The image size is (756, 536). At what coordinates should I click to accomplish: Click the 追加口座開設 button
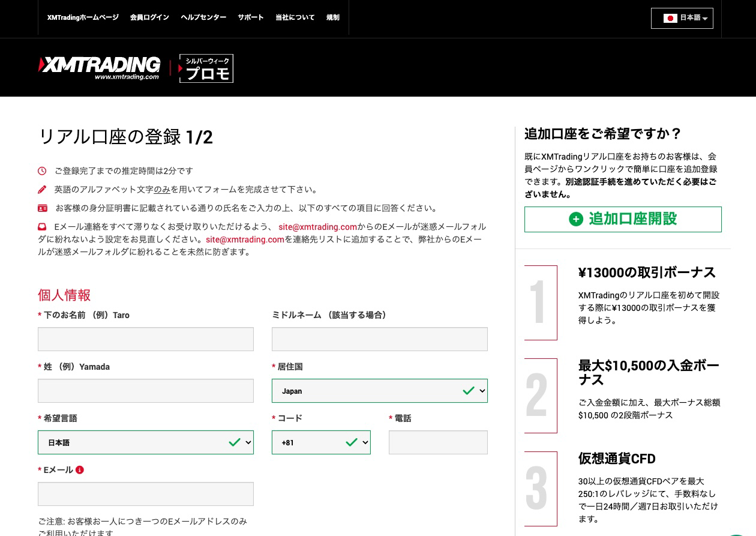[x=623, y=219]
